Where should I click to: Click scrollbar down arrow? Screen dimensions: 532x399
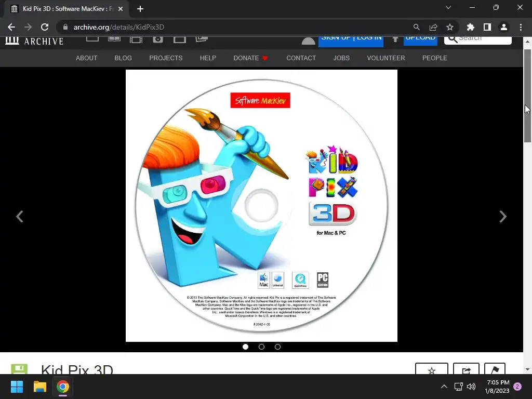coord(527,369)
